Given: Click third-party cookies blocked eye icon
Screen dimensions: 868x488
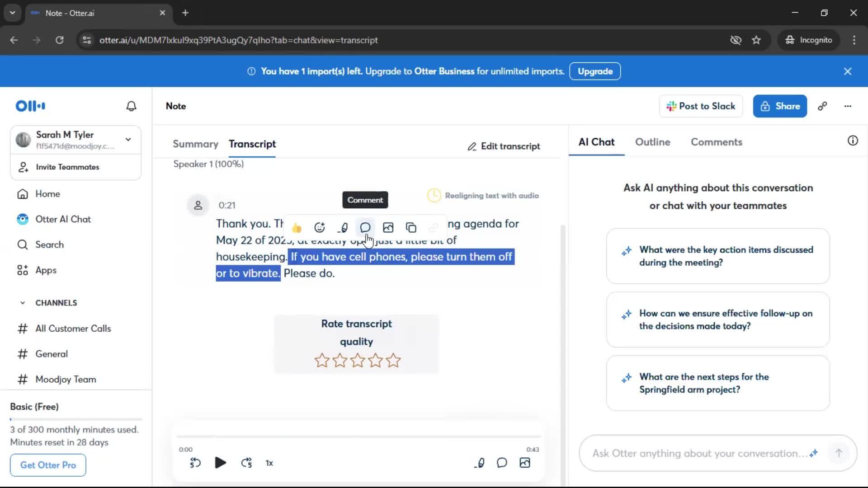Looking at the screenshot, I should 736,40.
